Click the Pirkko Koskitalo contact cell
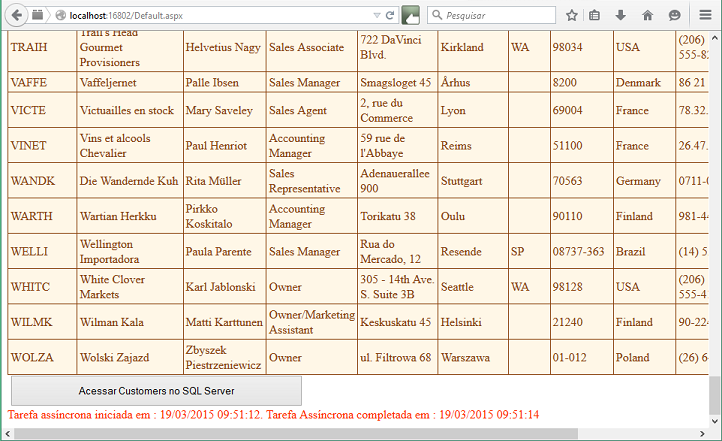 225,216
